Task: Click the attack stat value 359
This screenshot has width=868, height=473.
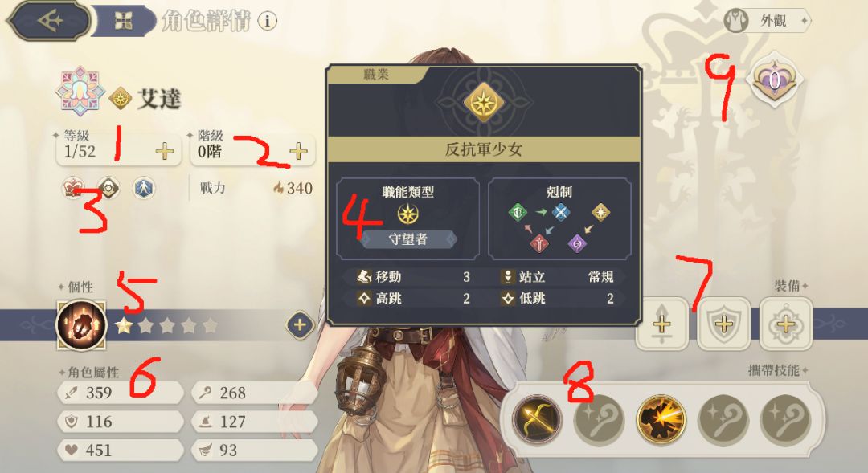Action: (x=99, y=393)
